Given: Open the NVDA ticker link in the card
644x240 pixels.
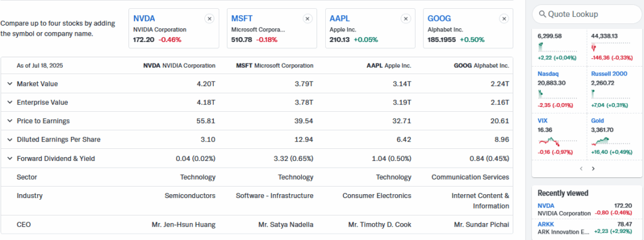Looking at the screenshot, I should 144,18.
